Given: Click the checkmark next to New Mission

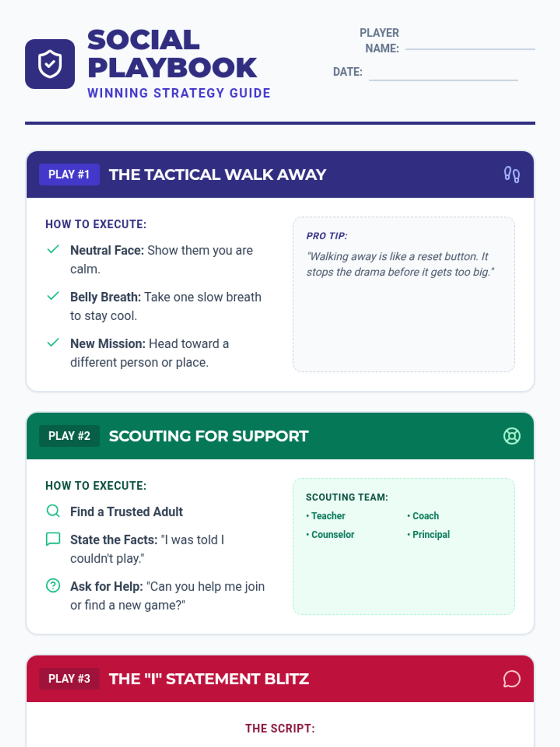Looking at the screenshot, I should point(53,343).
